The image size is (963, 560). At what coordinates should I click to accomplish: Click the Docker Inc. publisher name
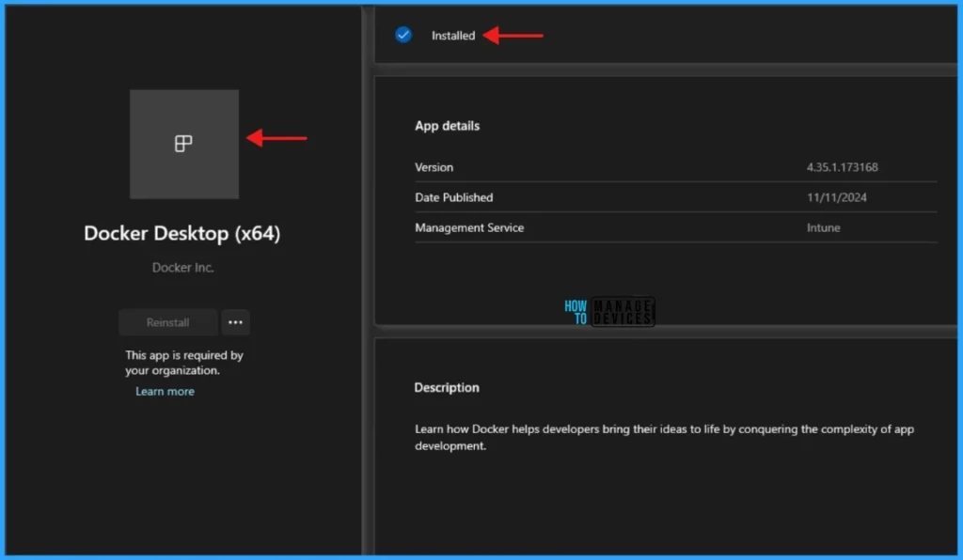[183, 268]
